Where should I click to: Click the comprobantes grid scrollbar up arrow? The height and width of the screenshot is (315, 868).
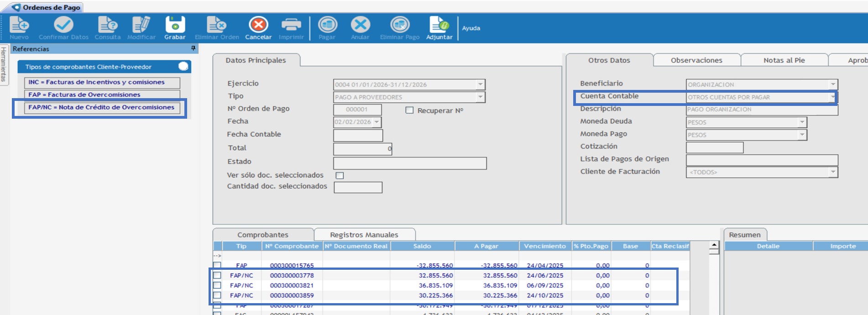tap(714, 245)
